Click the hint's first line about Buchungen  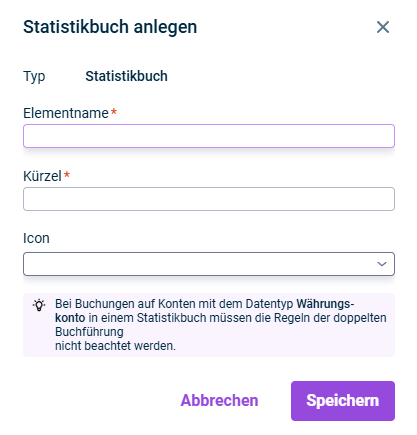point(204,304)
